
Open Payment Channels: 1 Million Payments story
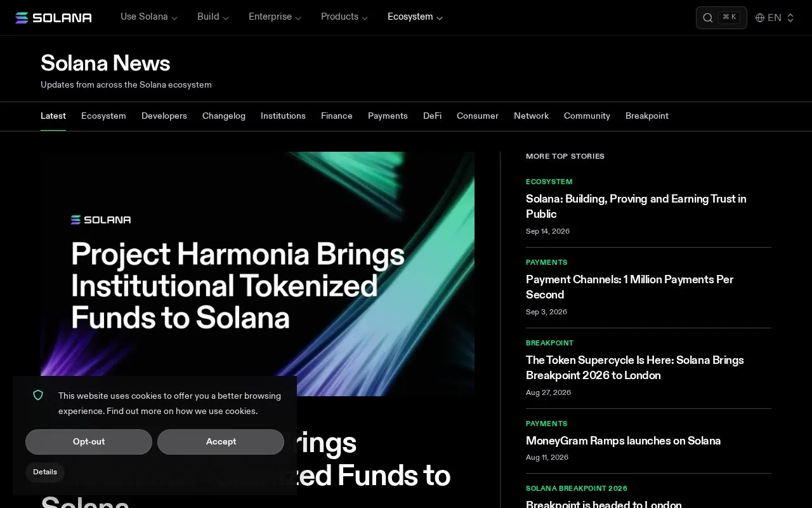pyautogui.click(x=629, y=287)
